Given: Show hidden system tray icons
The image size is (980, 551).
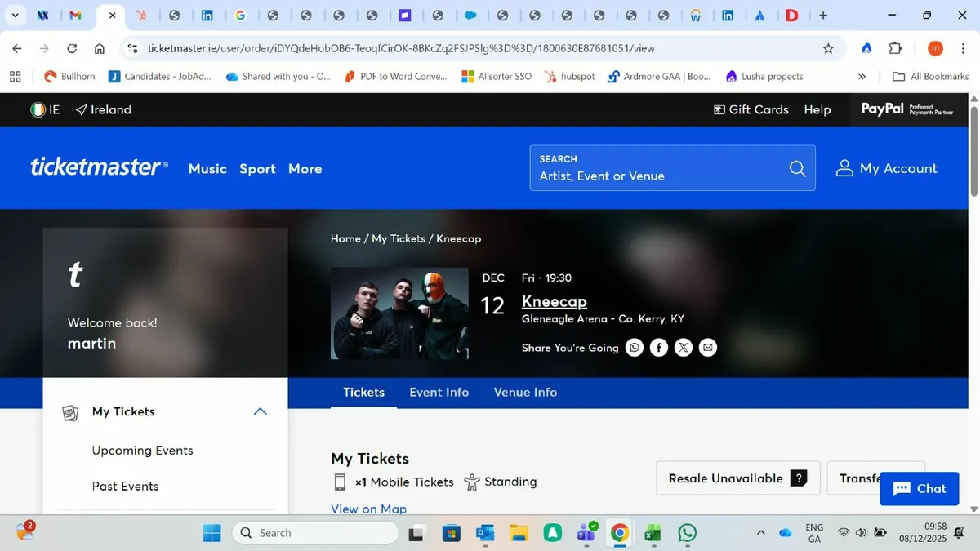Looking at the screenshot, I should pos(759,532).
